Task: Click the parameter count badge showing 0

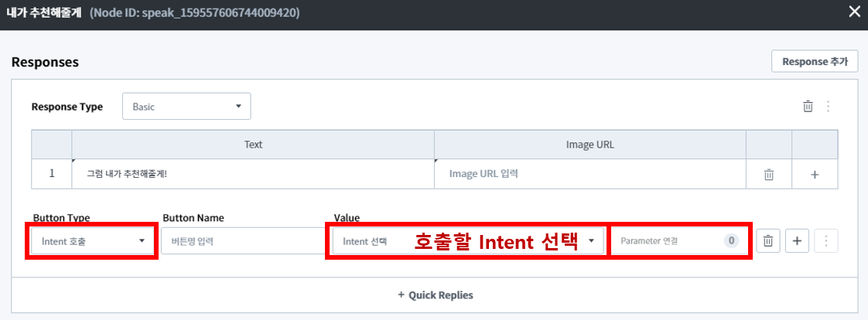Action: click(x=732, y=241)
